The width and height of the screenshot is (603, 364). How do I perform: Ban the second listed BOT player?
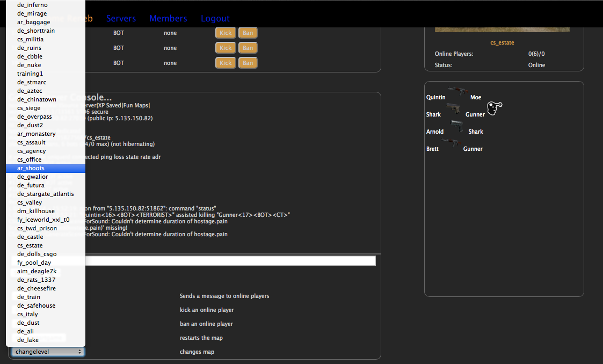pyautogui.click(x=248, y=48)
